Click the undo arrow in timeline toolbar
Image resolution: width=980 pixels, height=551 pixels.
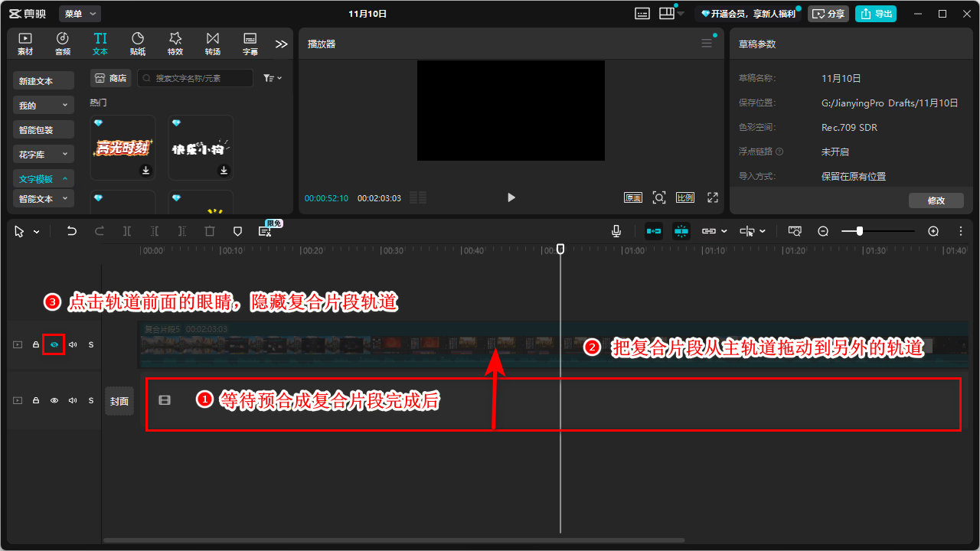(x=72, y=231)
